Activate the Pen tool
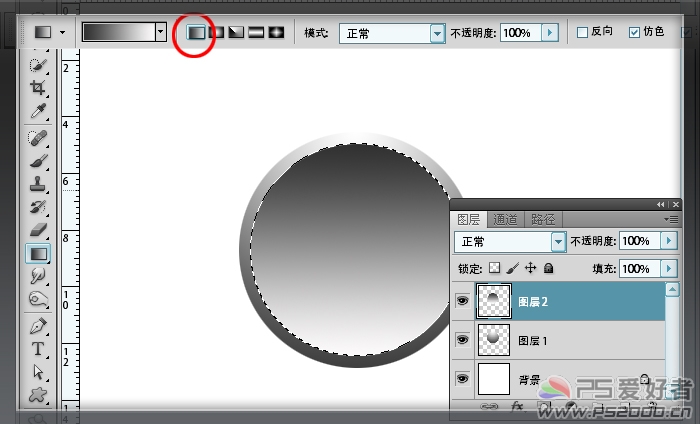Image resolution: width=700 pixels, height=424 pixels. pyautogui.click(x=38, y=326)
